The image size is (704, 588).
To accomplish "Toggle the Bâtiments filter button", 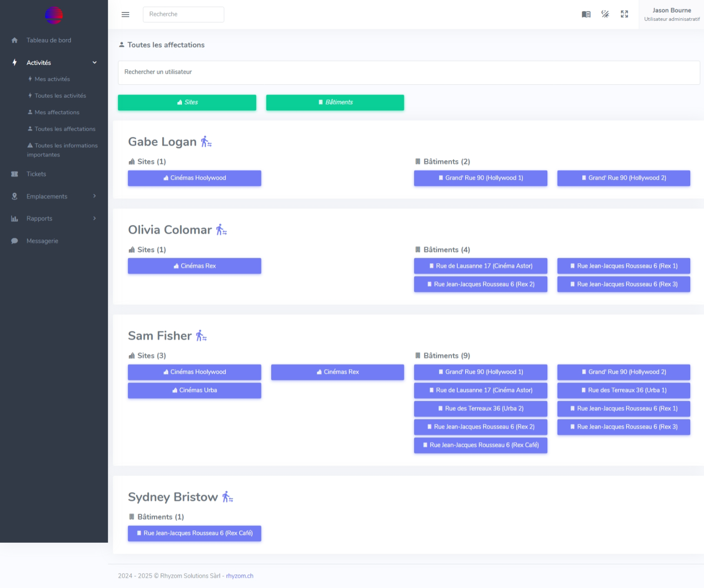I will tap(335, 103).
